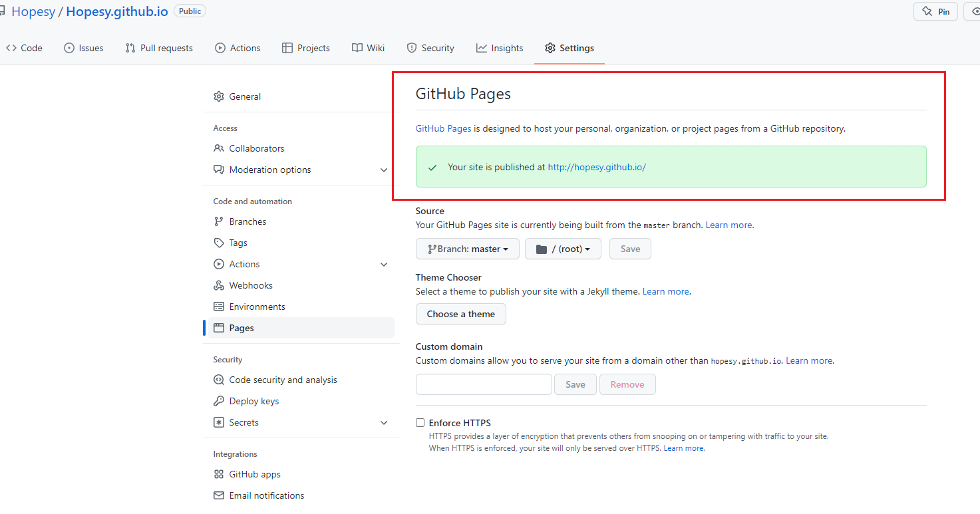Expand the sidebar Actions settings chevron
This screenshot has width=980, height=514.
coord(384,265)
